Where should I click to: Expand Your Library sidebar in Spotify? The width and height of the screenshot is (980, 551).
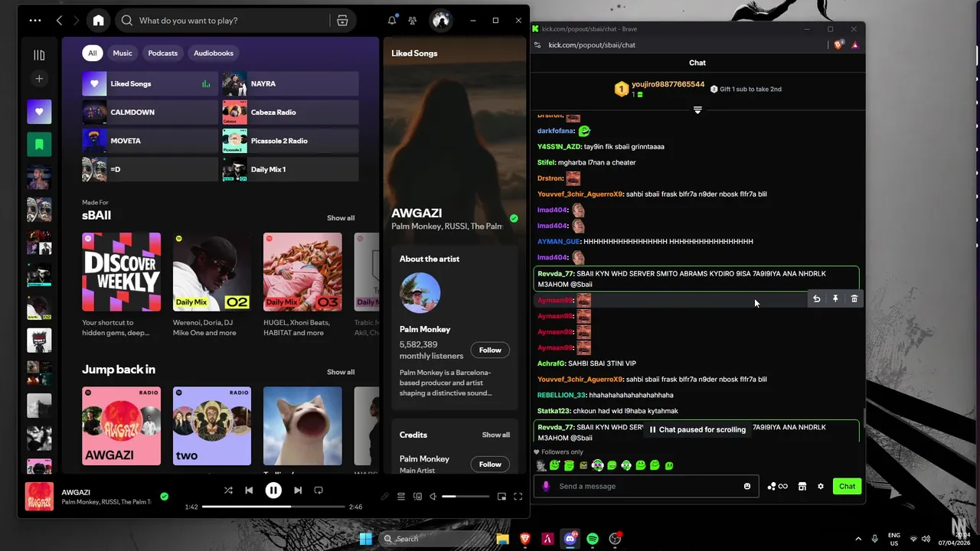click(39, 55)
